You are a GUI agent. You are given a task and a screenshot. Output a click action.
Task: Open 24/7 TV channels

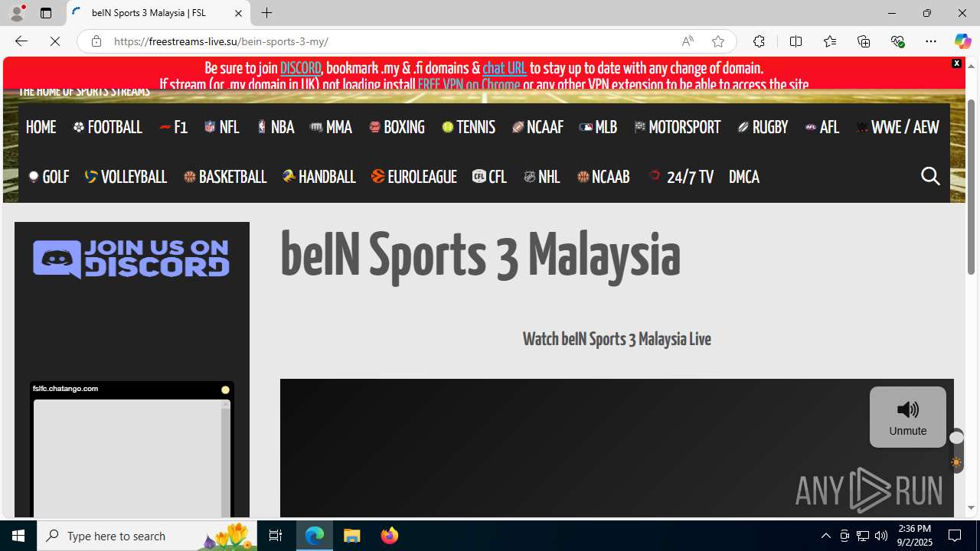(681, 177)
